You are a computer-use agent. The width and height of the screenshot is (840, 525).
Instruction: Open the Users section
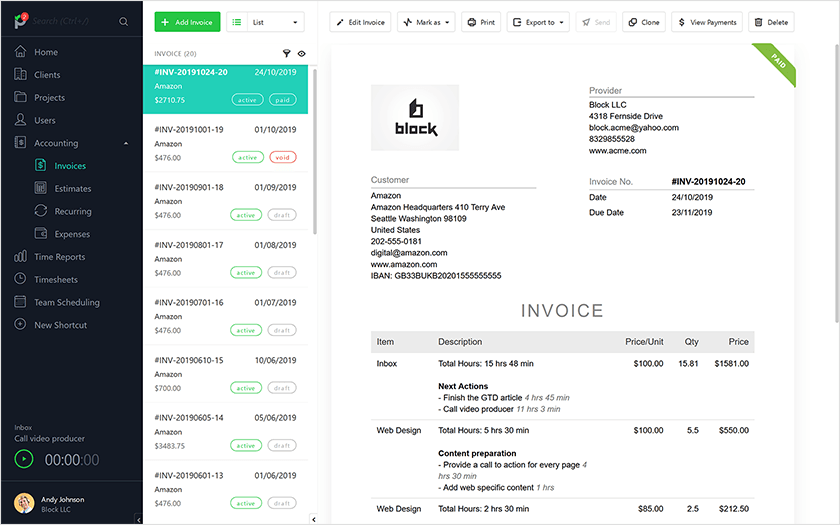click(x=44, y=120)
